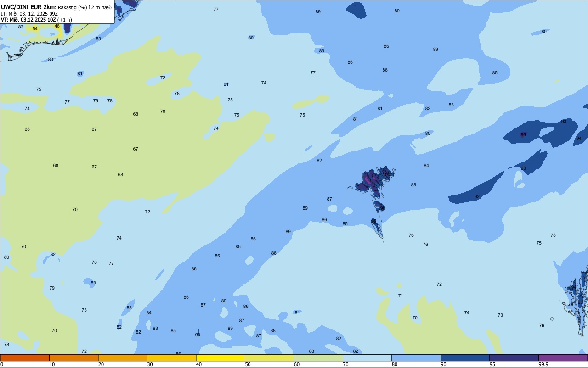
Task: Click the 50–60 pale yellow legend swatch
Action: (x=269, y=357)
